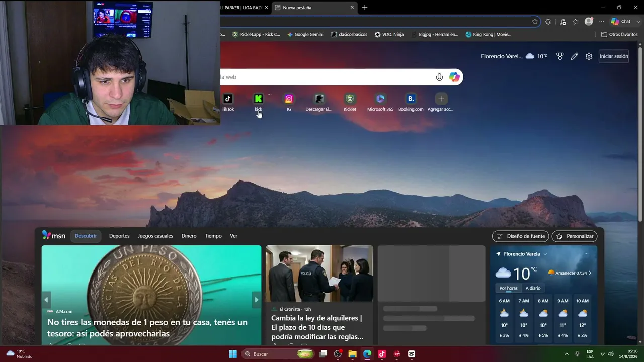Click the Personalizar button
The height and width of the screenshot is (362, 644).
coord(575,236)
